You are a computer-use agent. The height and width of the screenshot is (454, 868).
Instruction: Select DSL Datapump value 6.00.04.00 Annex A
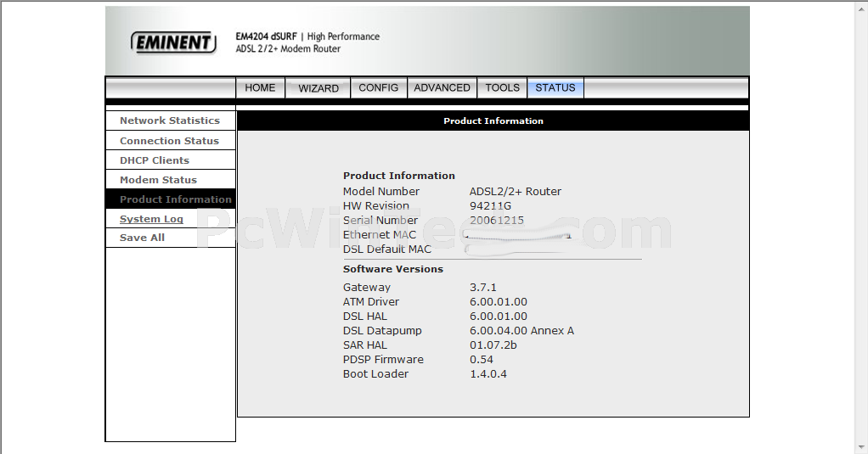point(521,331)
